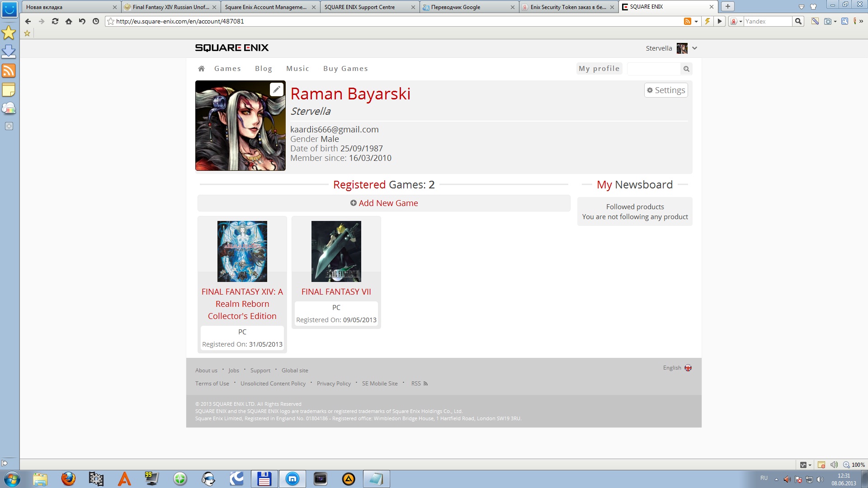Click the My profile button
868x488 pixels.
(x=599, y=69)
